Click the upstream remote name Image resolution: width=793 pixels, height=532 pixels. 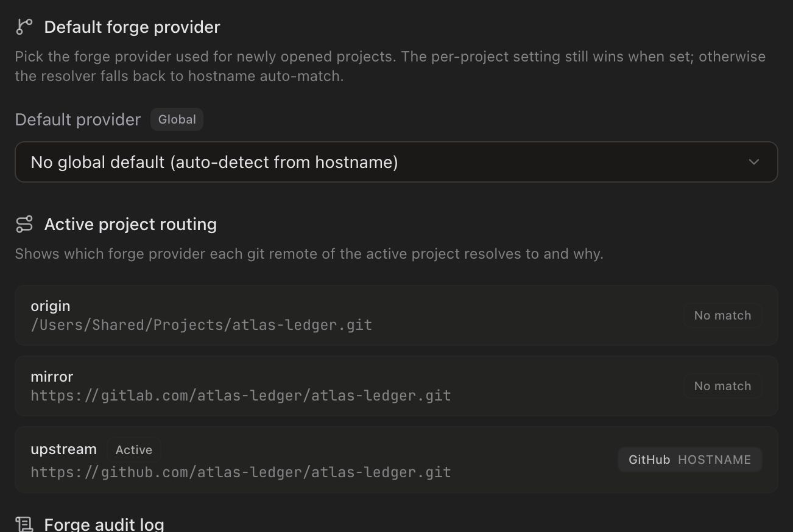coord(63,449)
